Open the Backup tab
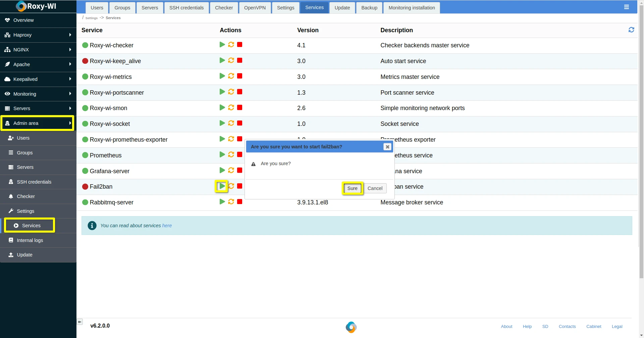Viewport: 644px width, 338px height. [x=369, y=8]
